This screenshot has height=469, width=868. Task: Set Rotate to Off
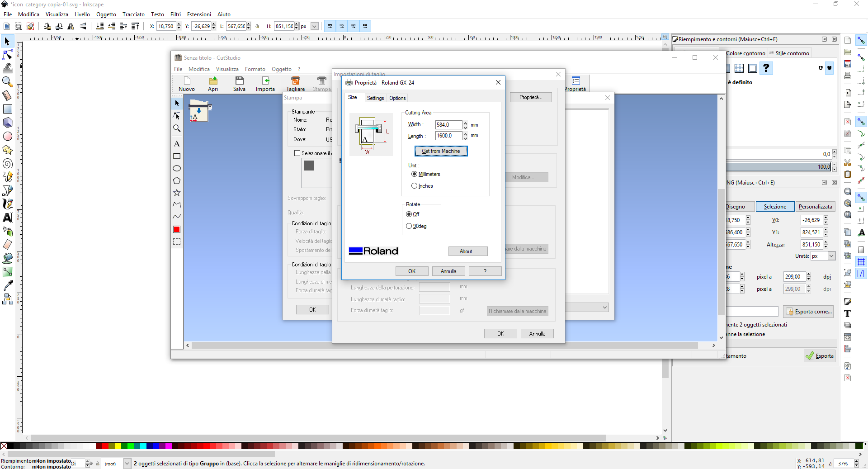click(x=409, y=214)
